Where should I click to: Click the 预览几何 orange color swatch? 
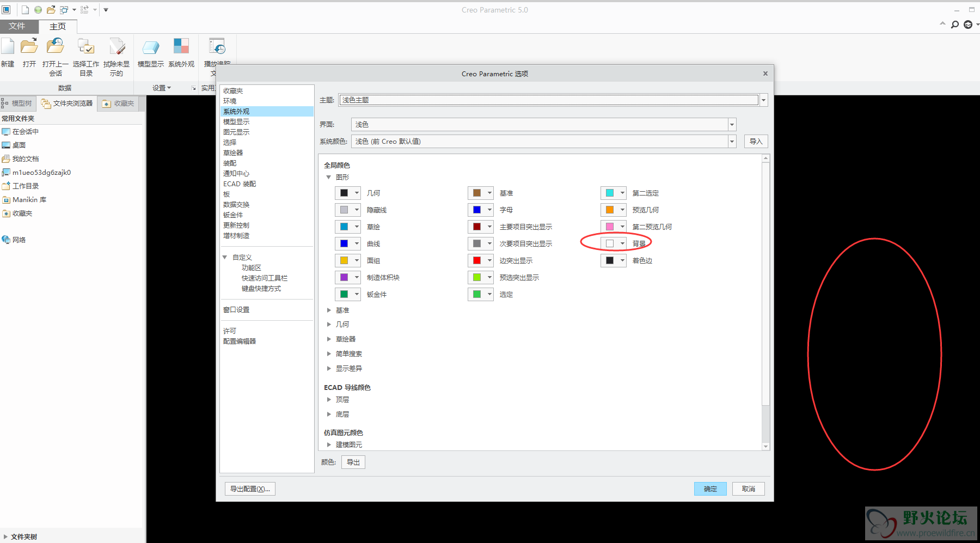610,210
